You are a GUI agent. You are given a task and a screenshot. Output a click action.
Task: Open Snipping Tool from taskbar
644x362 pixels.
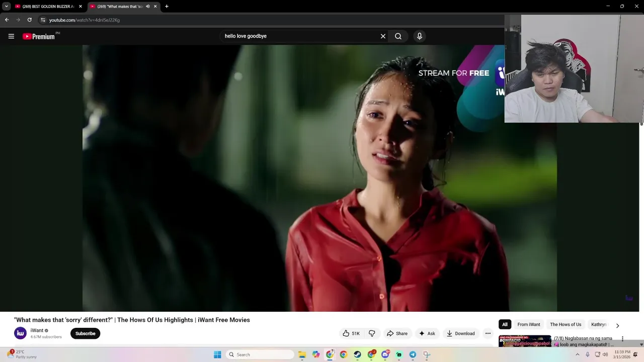point(427,354)
